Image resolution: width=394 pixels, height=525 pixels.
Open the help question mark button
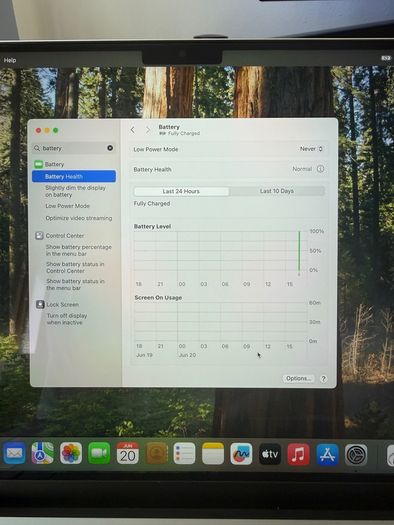pos(323,379)
